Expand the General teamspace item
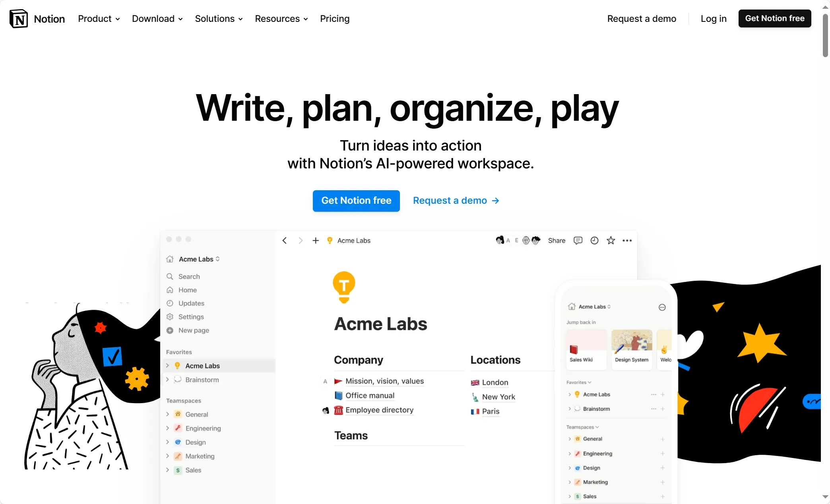 tap(168, 415)
